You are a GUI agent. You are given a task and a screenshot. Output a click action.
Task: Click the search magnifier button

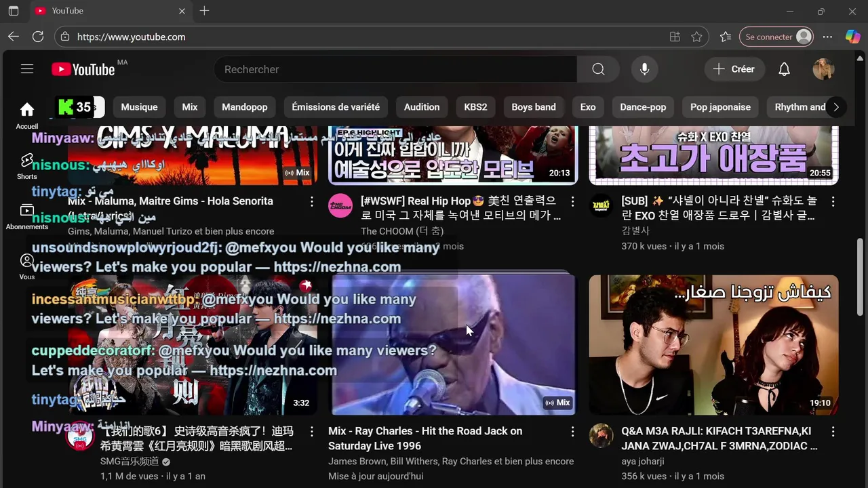(x=598, y=69)
